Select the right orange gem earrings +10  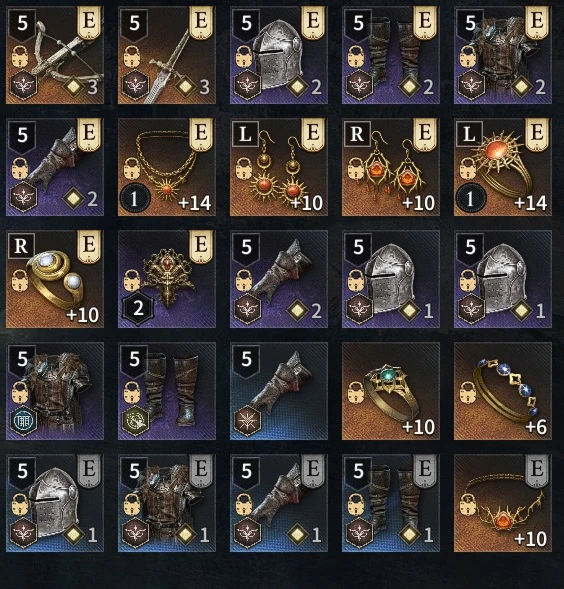pos(391,167)
